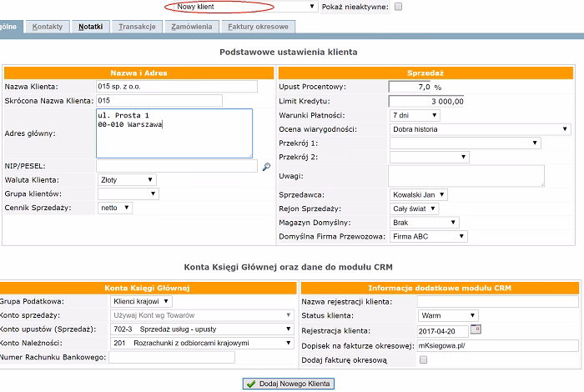Image resolution: width=584 pixels, height=392 pixels.
Task: Open the Grupa klientów dropdown
Action: pos(128,193)
